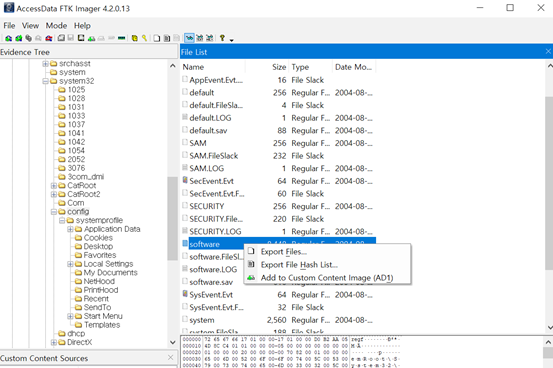
Task: Click the Add Evidence Item toolbar icon
Action: (x=8, y=38)
